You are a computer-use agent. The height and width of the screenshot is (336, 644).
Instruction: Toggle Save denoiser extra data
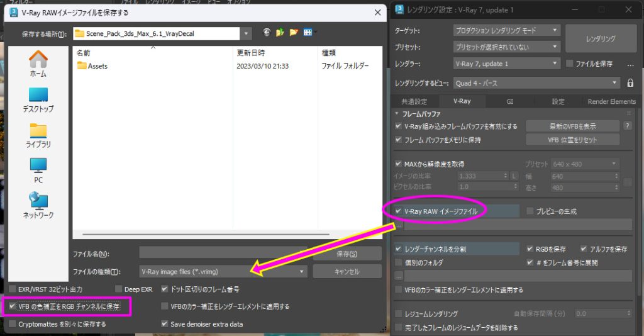click(165, 323)
